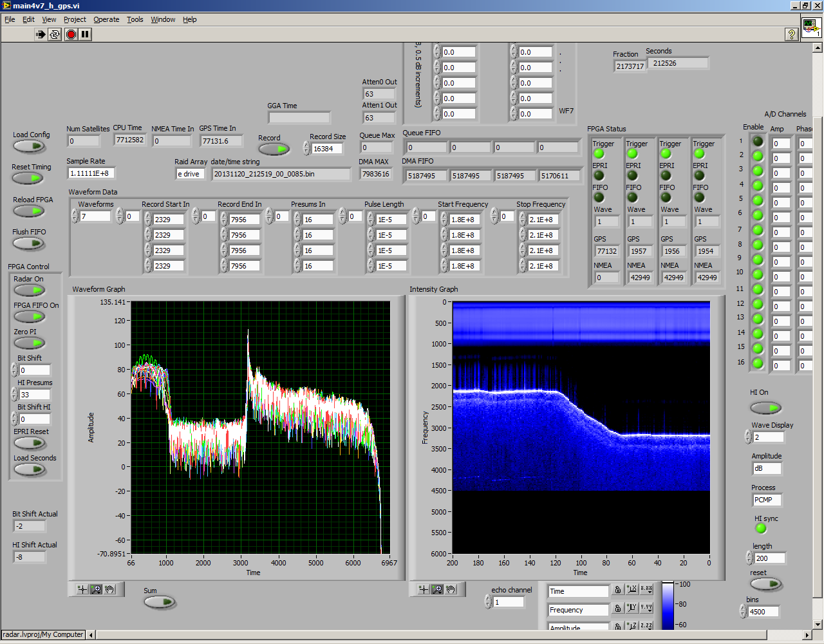Viewport: 824px width, 644px height.
Task: Open the context help question mark icon
Action: coord(792,34)
